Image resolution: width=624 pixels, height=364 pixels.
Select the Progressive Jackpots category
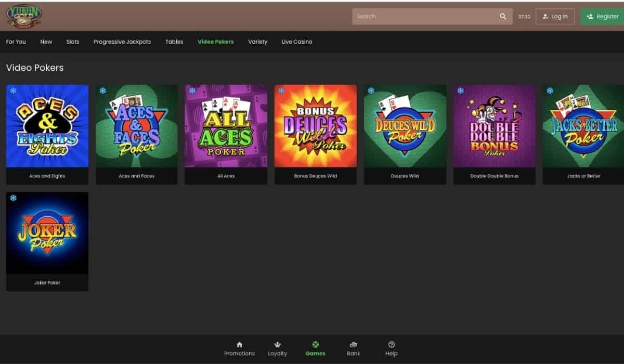pyautogui.click(x=122, y=42)
